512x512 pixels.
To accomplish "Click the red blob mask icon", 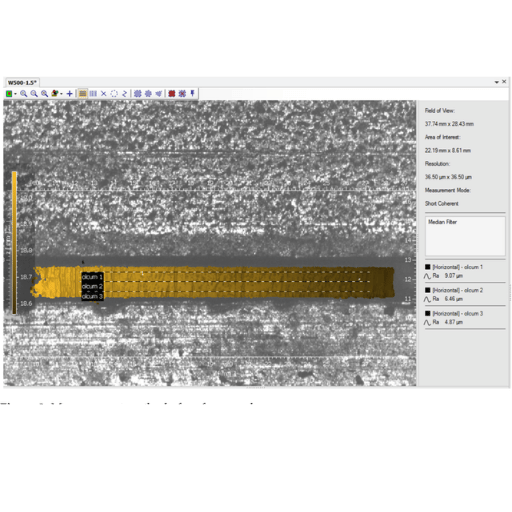I will pos(172,94).
